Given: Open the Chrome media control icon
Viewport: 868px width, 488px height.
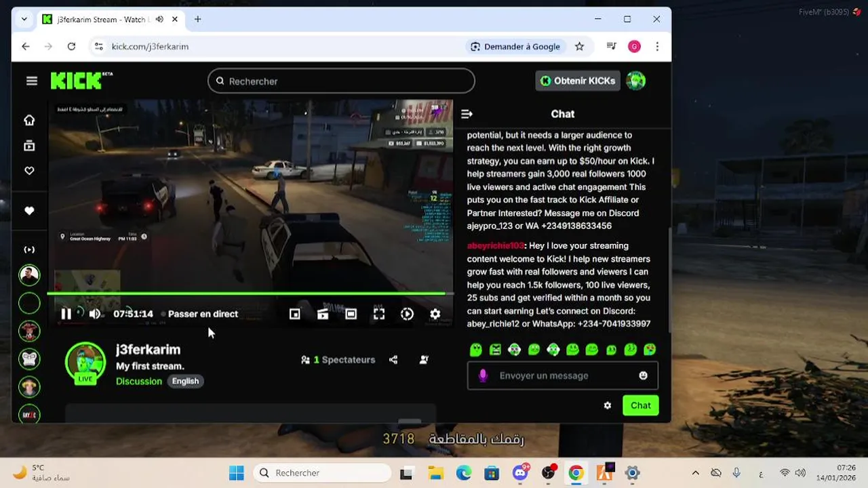Looking at the screenshot, I should tap(611, 46).
